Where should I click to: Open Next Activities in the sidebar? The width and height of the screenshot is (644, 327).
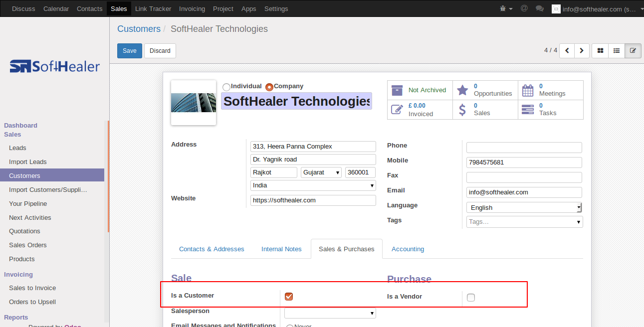coord(30,217)
